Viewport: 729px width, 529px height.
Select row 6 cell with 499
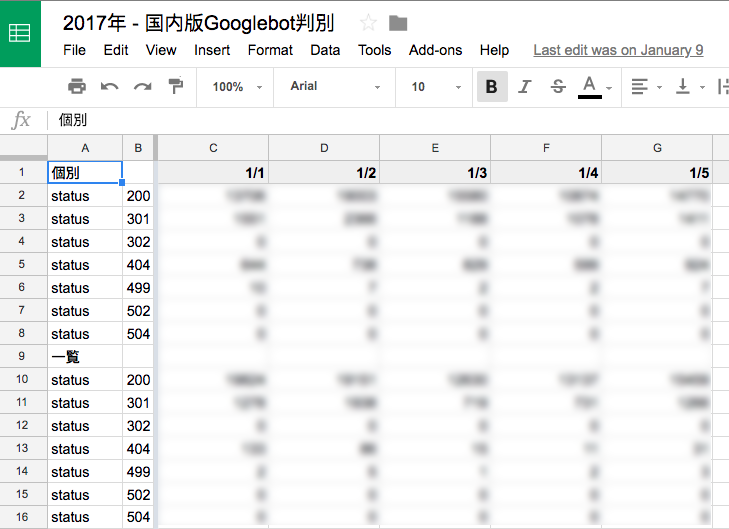tap(138, 288)
